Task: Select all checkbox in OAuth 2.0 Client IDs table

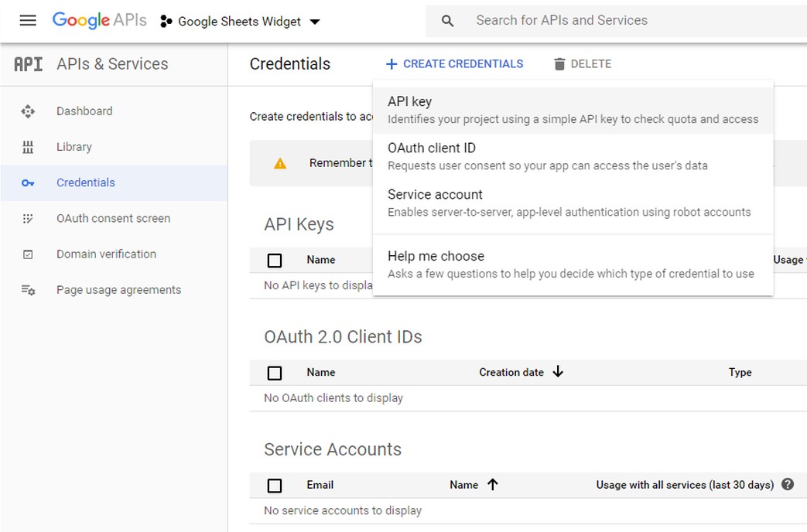Action: click(x=275, y=373)
